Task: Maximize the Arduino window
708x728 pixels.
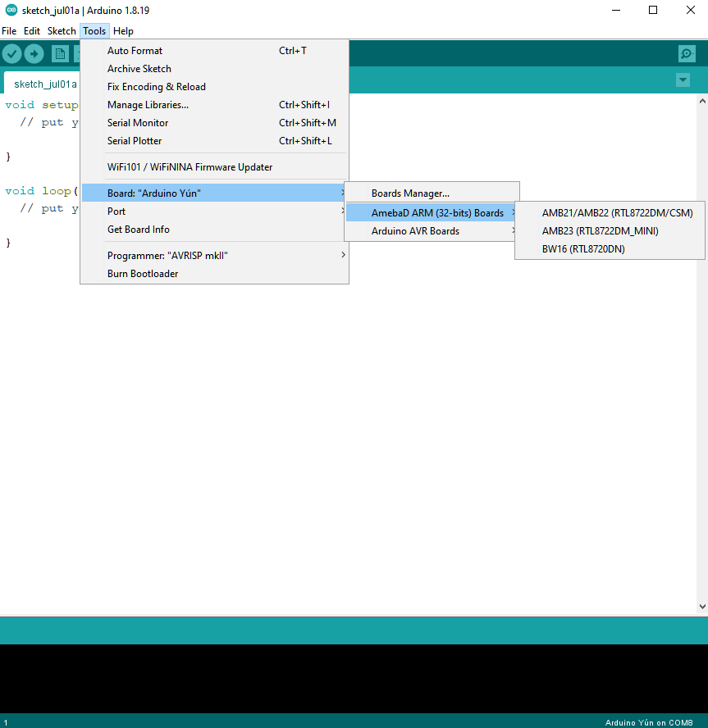Action: click(x=653, y=10)
